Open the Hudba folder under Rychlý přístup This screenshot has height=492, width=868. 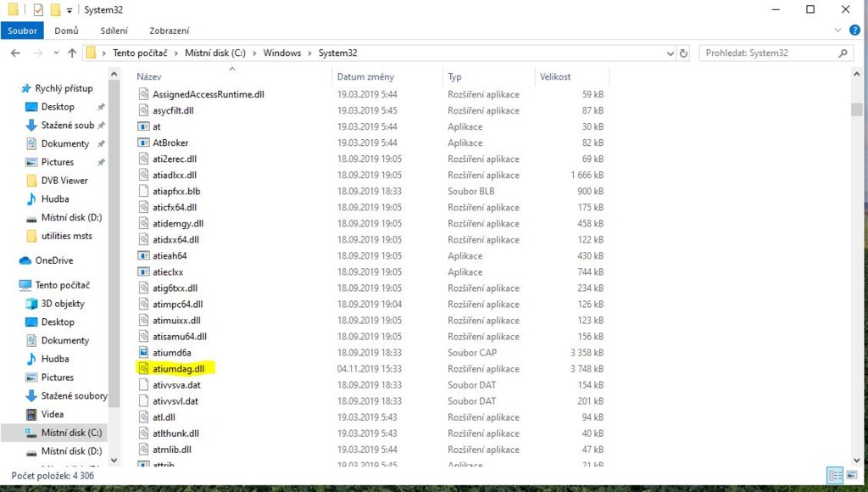55,198
